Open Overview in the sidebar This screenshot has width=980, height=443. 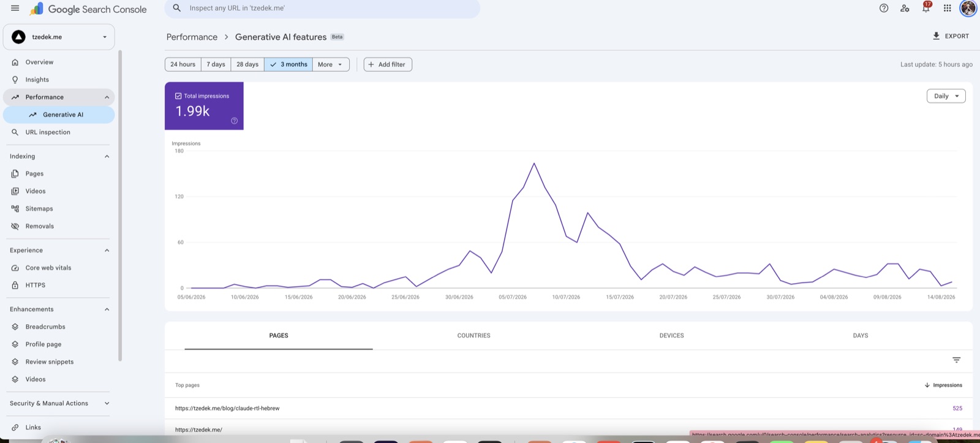click(x=59, y=62)
